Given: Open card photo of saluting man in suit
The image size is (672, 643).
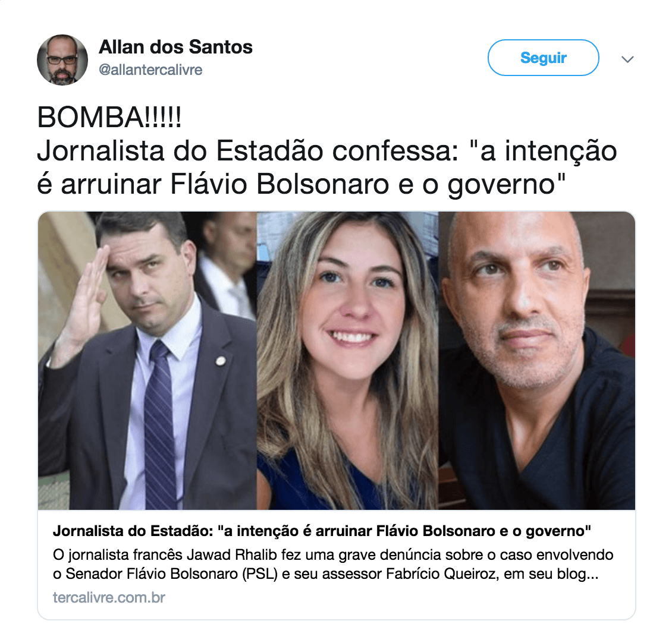Looking at the screenshot, I should pyautogui.click(x=147, y=361).
